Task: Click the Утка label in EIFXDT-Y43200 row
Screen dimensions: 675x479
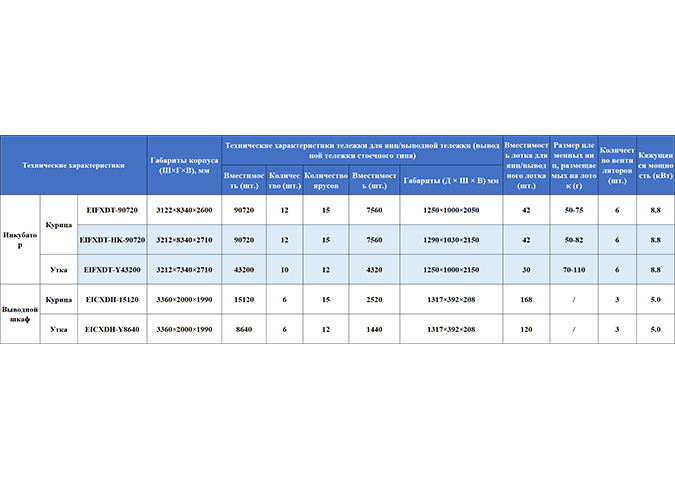Action: 59,270
